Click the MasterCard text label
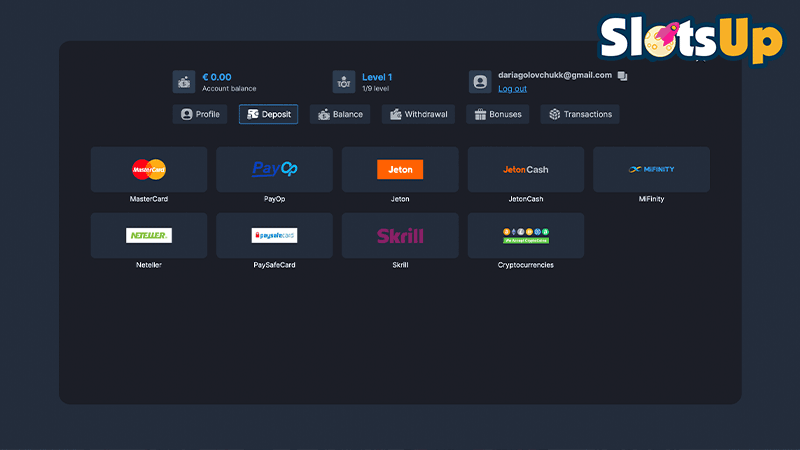Screen dimensions: 800x450 pyautogui.click(x=149, y=199)
